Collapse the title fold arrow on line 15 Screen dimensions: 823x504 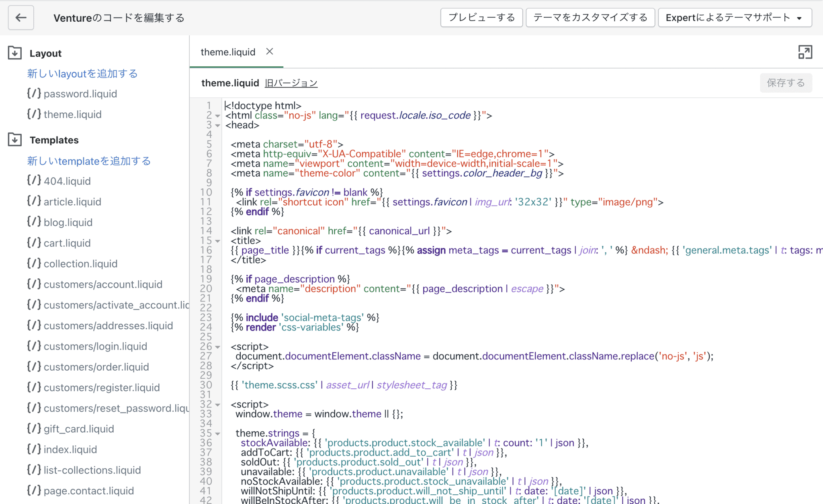pos(217,241)
